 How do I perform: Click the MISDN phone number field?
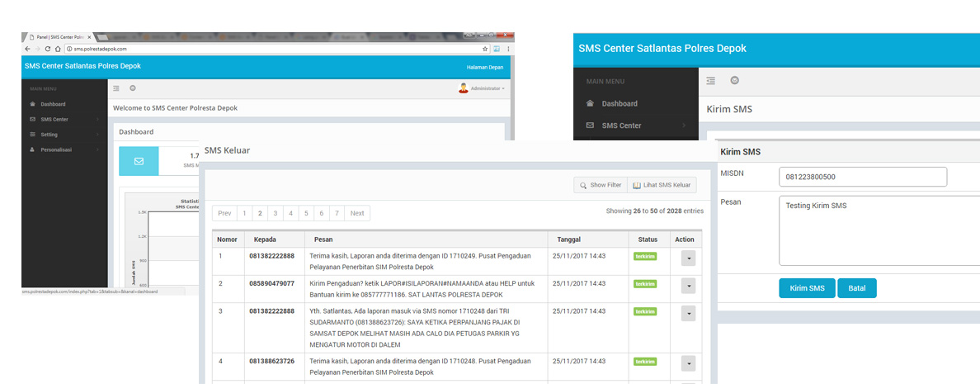point(862,177)
